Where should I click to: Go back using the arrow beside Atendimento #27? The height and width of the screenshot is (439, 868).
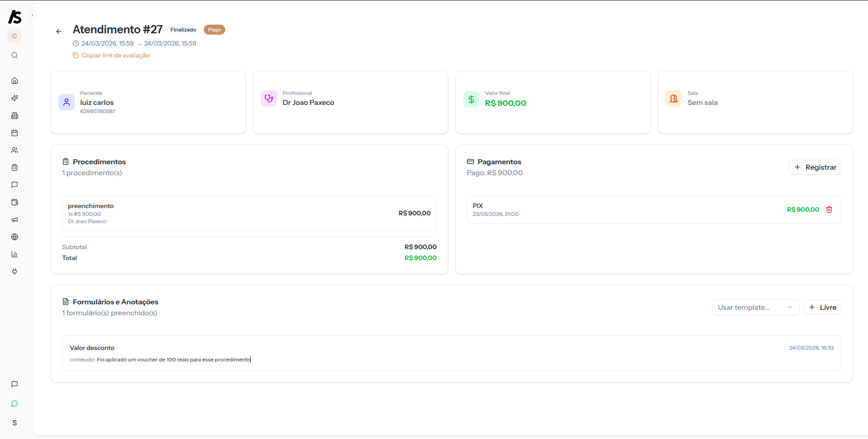click(59, 31)
